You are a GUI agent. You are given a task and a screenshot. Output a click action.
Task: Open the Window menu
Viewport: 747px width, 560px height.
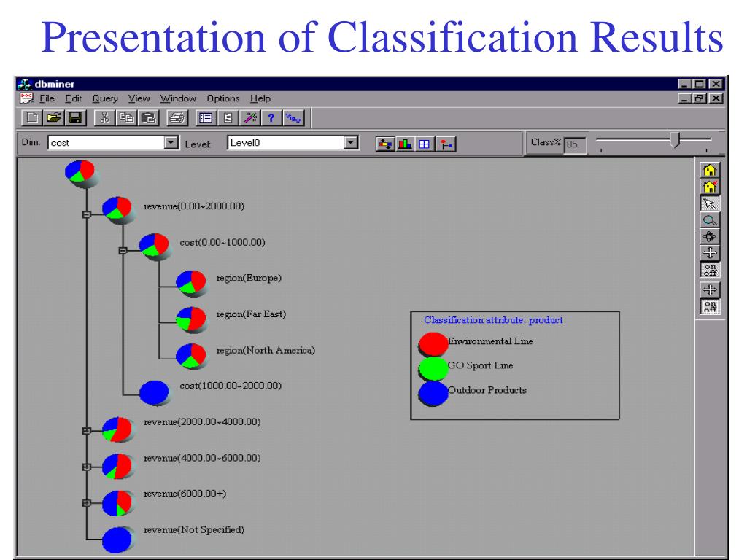tap(178, 98)
